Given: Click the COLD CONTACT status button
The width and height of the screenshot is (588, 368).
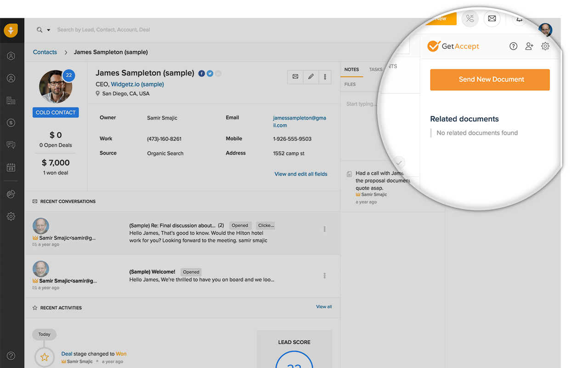Looking at the screenshot, I should (x=56, y=112).
